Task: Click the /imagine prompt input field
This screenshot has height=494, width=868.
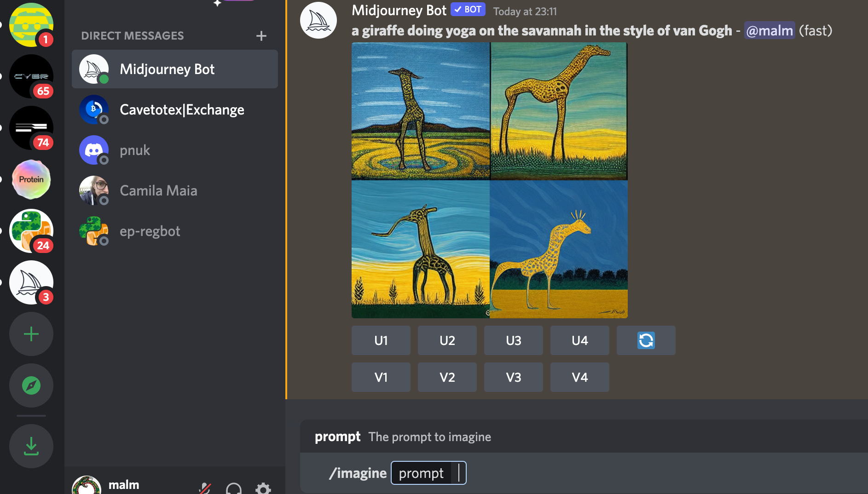Action: [x=428, y=473]
